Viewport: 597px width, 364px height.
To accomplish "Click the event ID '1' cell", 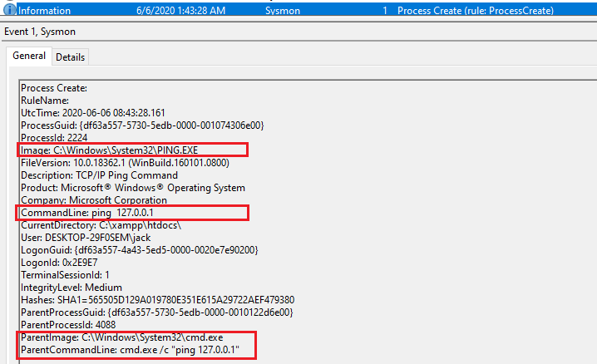I will click(385, 11).
